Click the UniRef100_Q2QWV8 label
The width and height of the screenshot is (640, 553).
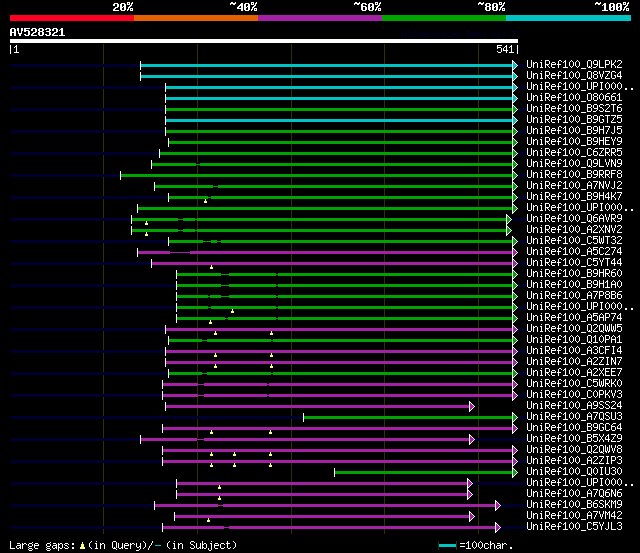click(x=574, y=450)
